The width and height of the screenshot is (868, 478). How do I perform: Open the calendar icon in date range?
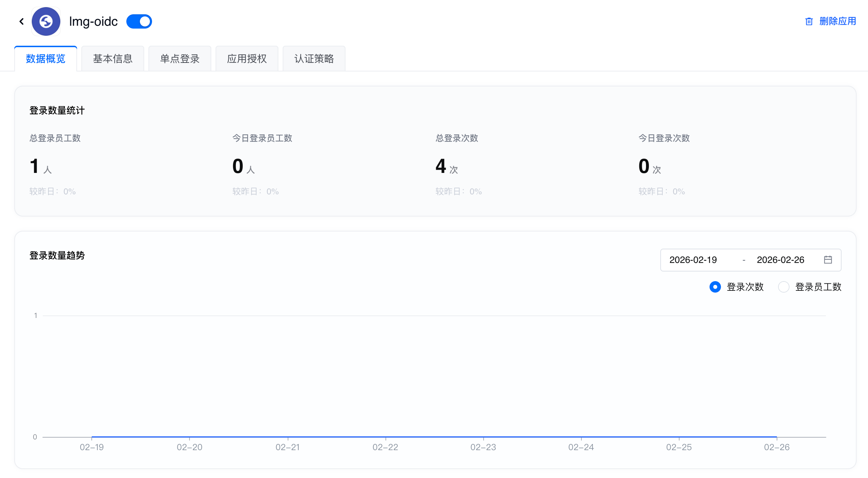(828, 260)
